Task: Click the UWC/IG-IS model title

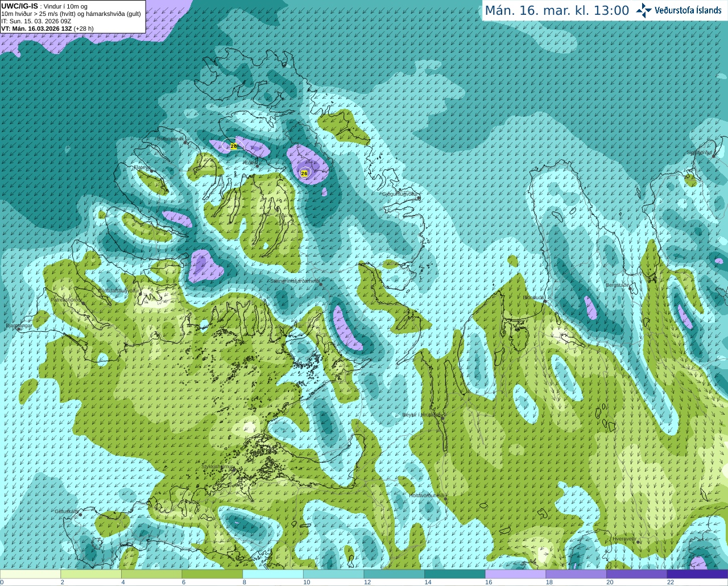Action: pos(19,6)
